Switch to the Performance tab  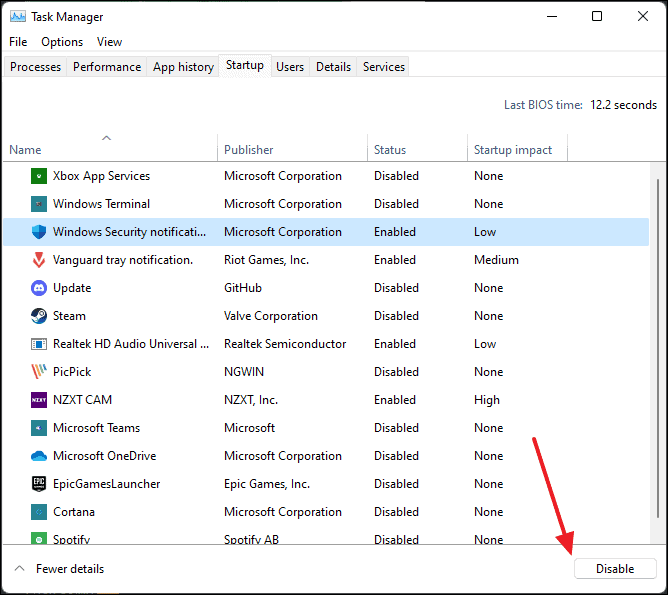pyautogui.click(x=107, y=67)
